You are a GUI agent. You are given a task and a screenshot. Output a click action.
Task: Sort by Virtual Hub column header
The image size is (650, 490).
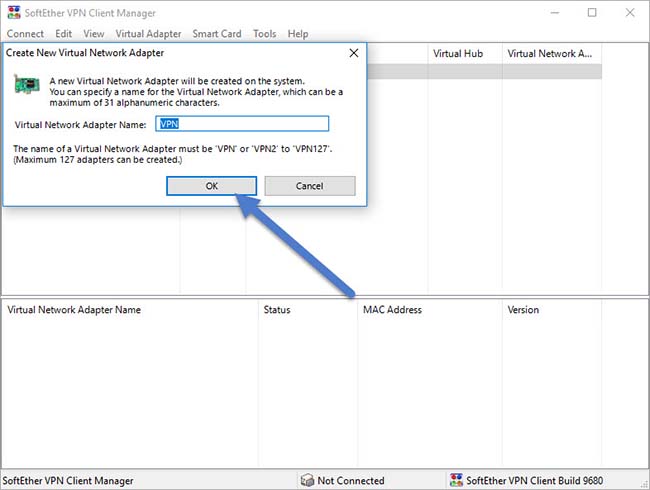pyautogui.click(x=465, y=53)
